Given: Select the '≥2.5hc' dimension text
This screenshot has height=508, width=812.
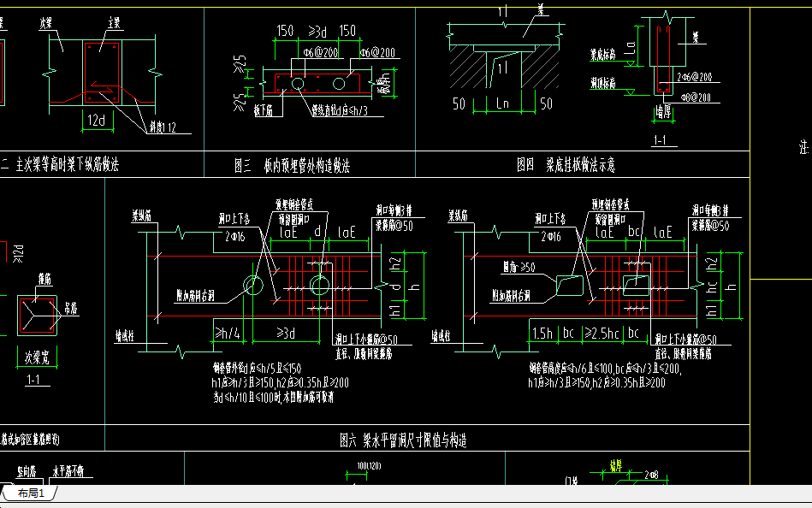Looking at the screenshot, I should pos(602,333).
